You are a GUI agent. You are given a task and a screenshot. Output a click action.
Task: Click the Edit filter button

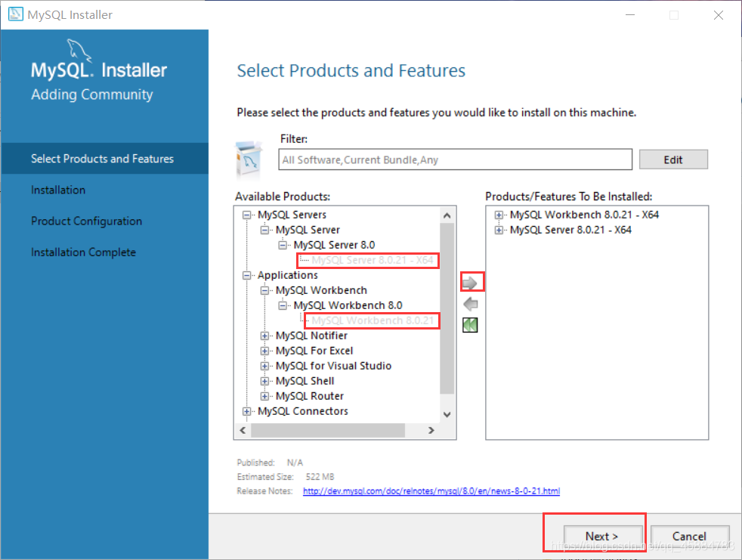tap(673, 159)
